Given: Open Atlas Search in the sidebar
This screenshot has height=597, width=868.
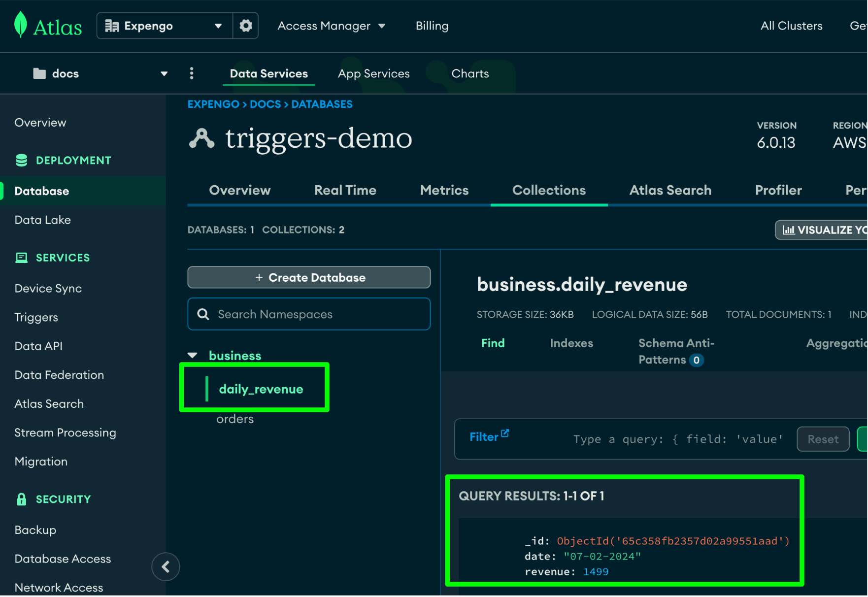Looking at the screenshot, I should pos(49,404).
